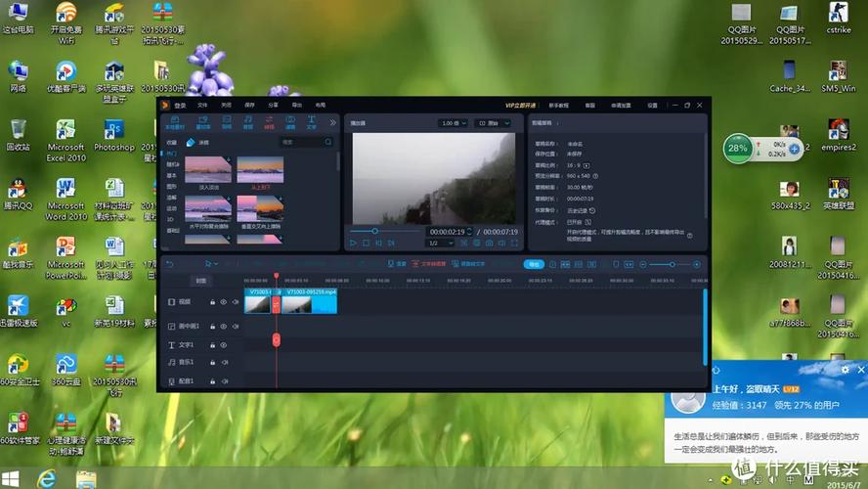Image resolution: width=868 pixels, height=489 pixels.
Task: Download the 淡入淡出 transition via corner arrow
Action: point(228,159)
